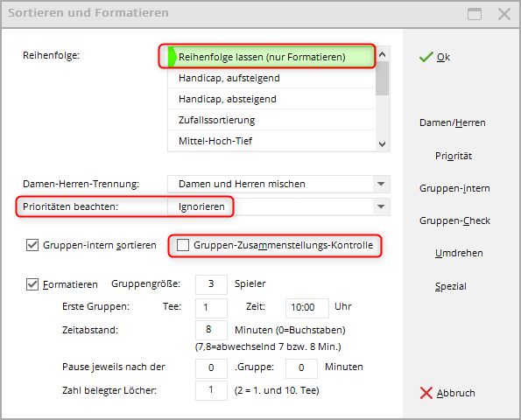Select Handicap, aufsteigend in the list
The image size is (521, 420).
[x=271, y=78]
